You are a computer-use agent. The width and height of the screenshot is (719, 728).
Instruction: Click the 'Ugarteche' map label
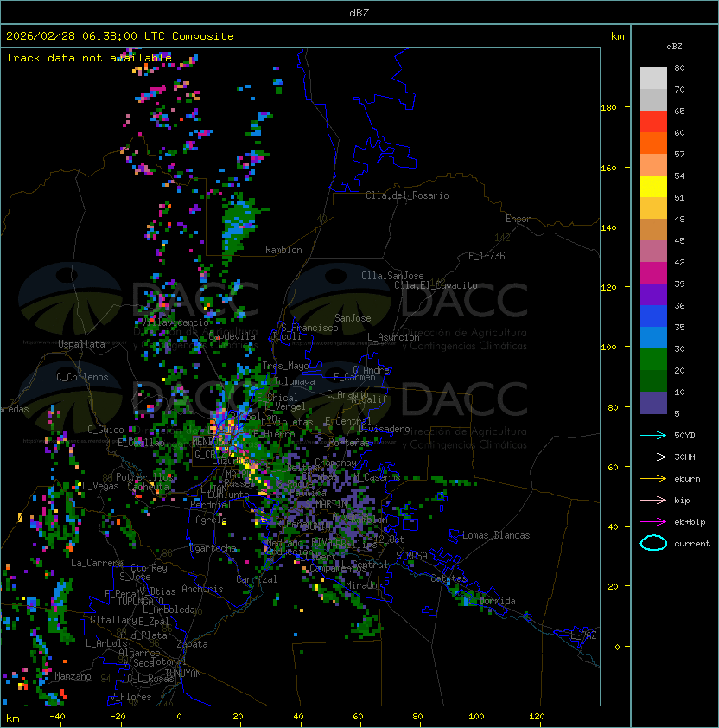(x=213, y=548)
